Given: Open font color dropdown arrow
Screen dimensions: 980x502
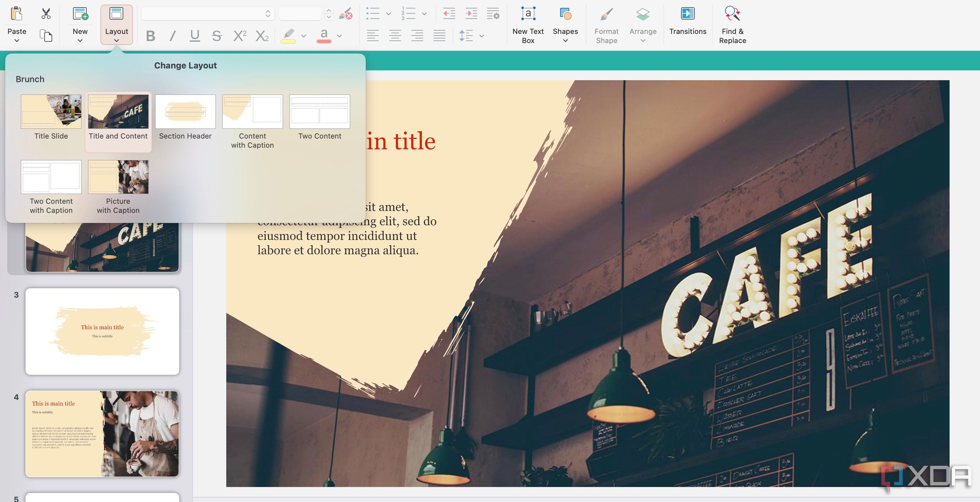Looking at the screenshot, I should click(x=340, y=36).
